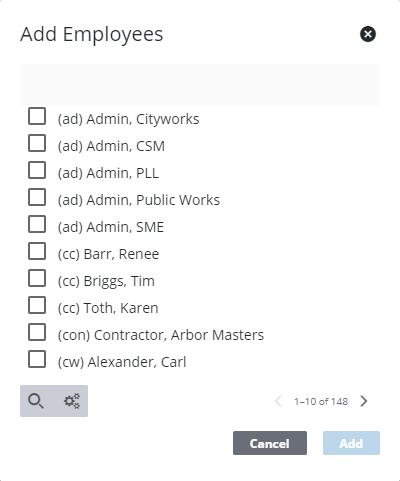The height and width of the screenshot is (481, 400).
Task: Click the Cancel button
Action: pos(270,443)
